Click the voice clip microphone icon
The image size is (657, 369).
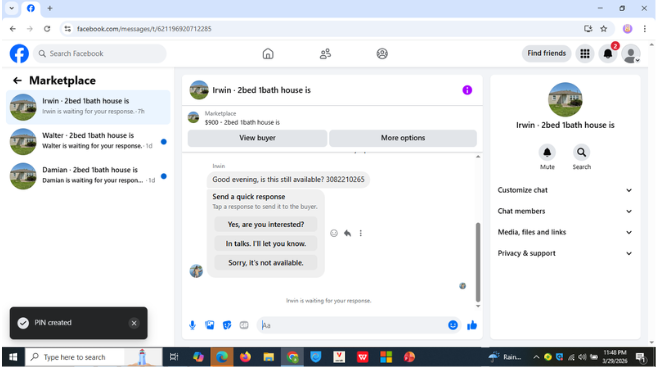pos(192,325)
